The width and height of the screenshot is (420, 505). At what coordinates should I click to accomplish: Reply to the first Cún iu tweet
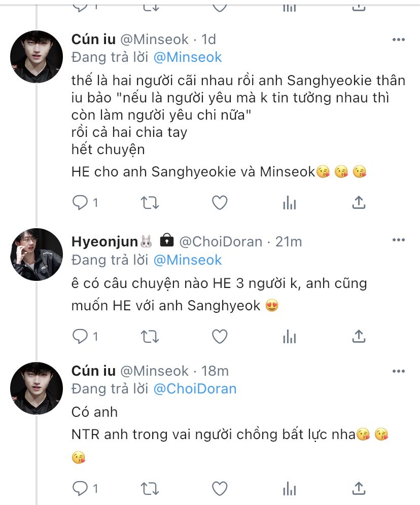click(80, 203)
